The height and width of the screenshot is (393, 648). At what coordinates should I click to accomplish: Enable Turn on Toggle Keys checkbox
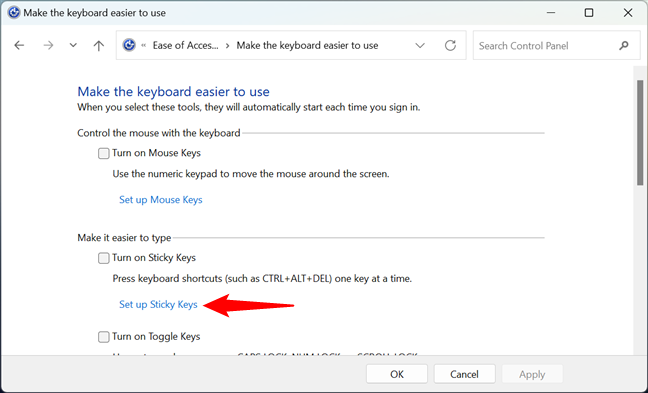click(103, 337)
